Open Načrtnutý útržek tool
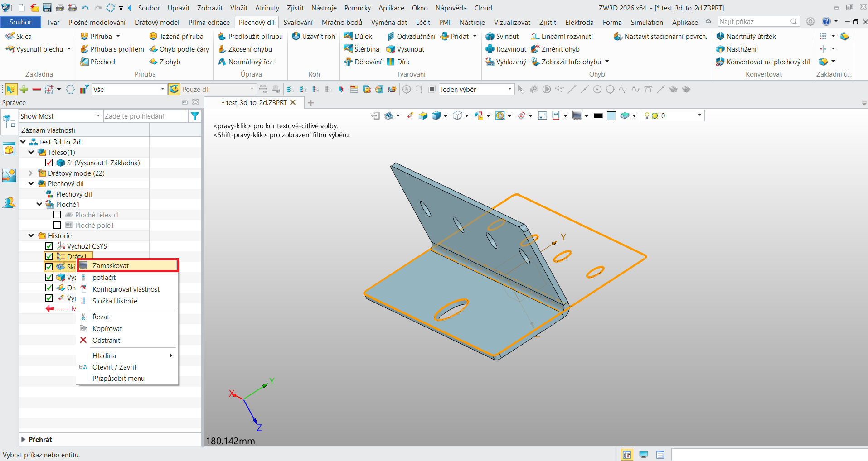868x461 pixels. click(746, 36)
